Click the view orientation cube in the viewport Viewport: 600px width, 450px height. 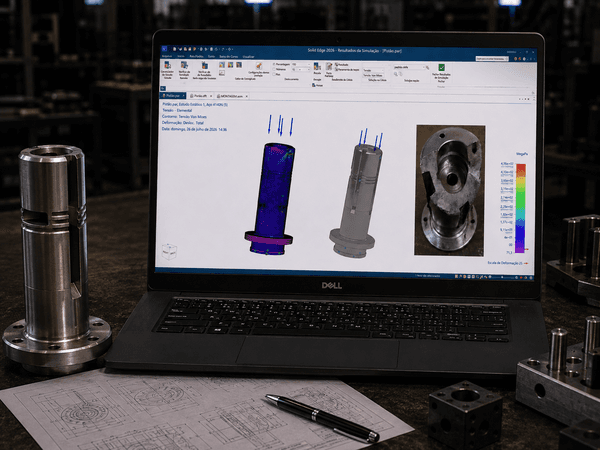click(x=169, y=252)
